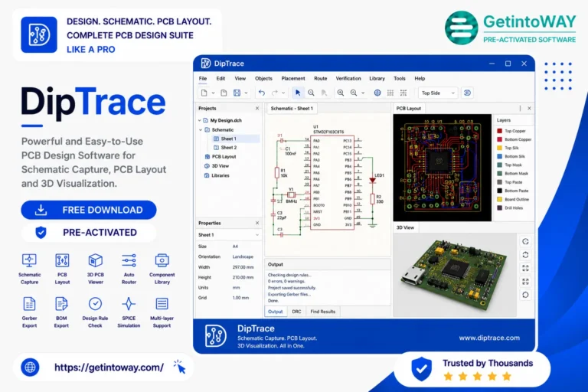Open the zoom level dropdown arrow
The width and height of the screenshot is (588, 392).
click(x=363, y=93)
